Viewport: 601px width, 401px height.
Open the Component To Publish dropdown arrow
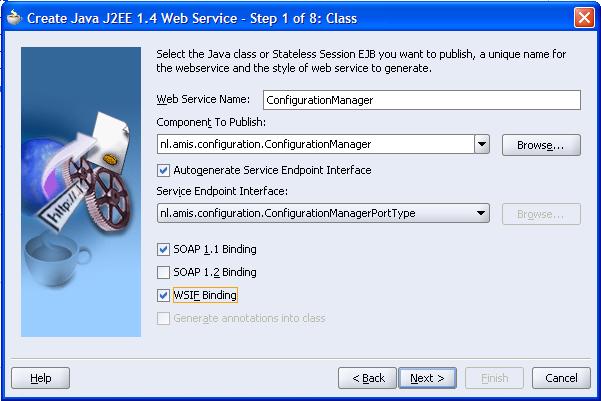pyautogui.click(x=482, y=144)
